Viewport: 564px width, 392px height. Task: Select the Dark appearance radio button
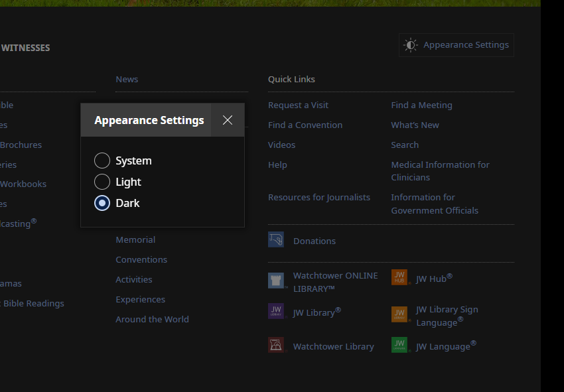(102, 203)
